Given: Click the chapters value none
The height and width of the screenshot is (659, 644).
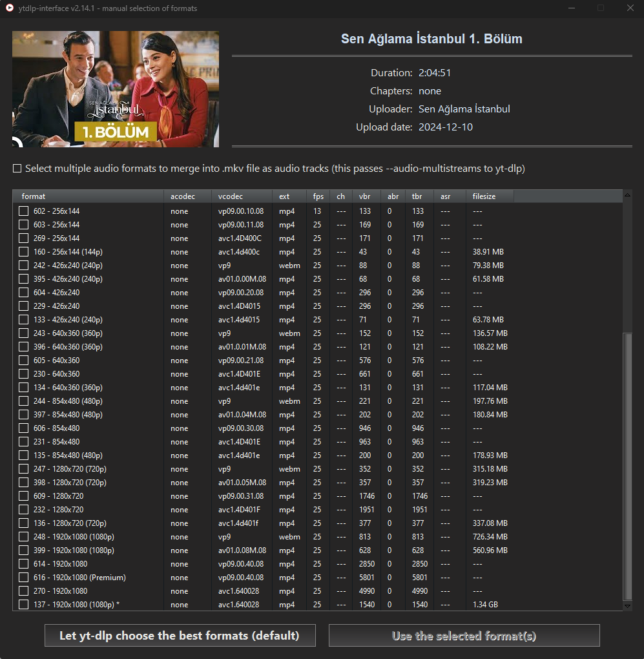Looking at the screenshot, I should (x=430, y=91).
